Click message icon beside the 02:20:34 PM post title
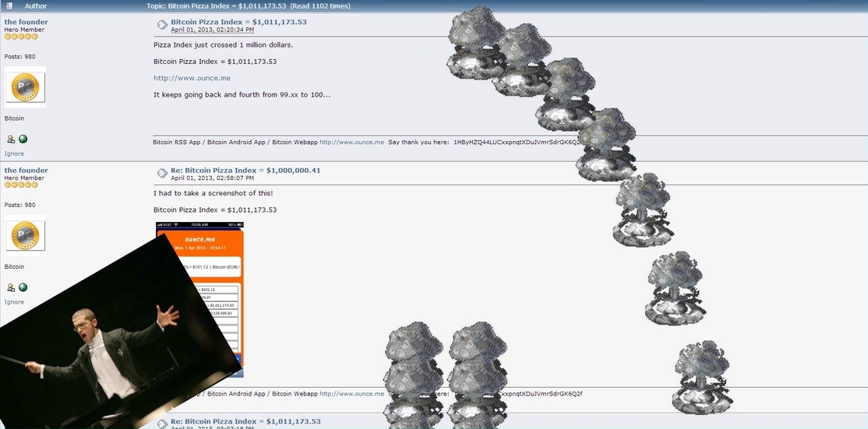Screen dimensions: 868x429 (x=162, y=25)
